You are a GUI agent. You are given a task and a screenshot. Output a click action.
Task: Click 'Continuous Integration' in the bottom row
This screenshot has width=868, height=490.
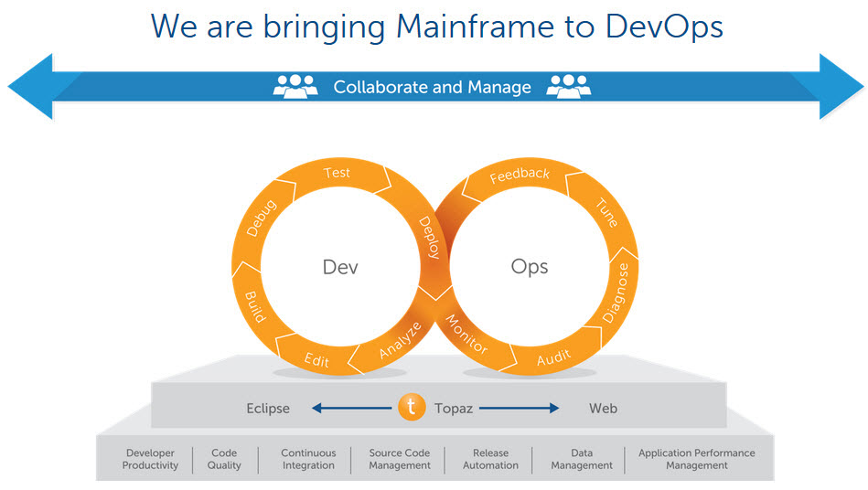point(308,459)
